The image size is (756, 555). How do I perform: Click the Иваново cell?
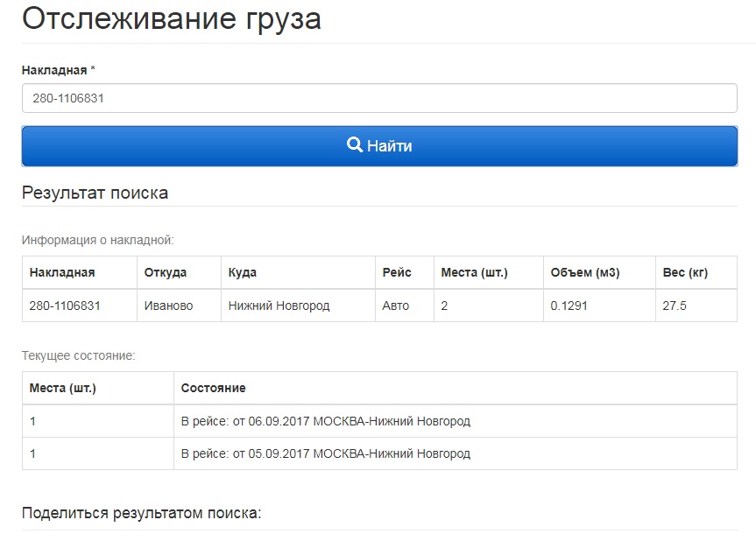pos(179,306)
